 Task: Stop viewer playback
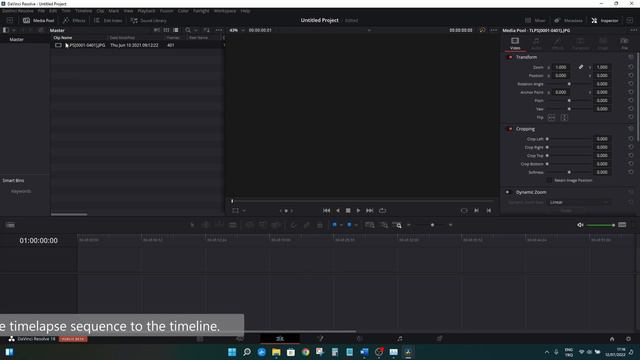tap(348, 211)
